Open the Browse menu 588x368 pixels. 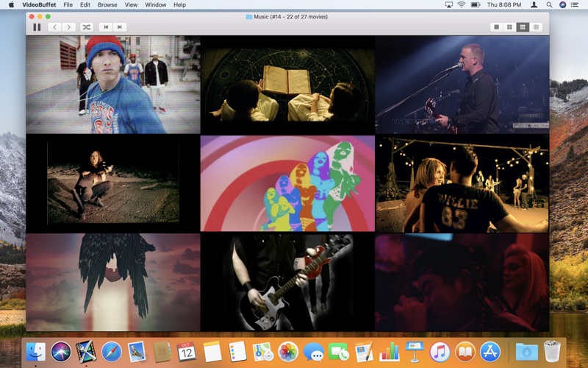coord(107,5)
